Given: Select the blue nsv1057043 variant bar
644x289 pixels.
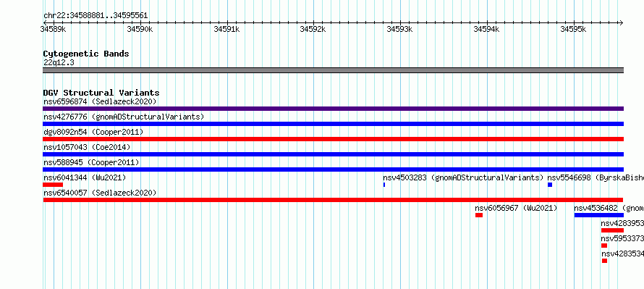Looking at the screenshot, I should coord(333,154).
